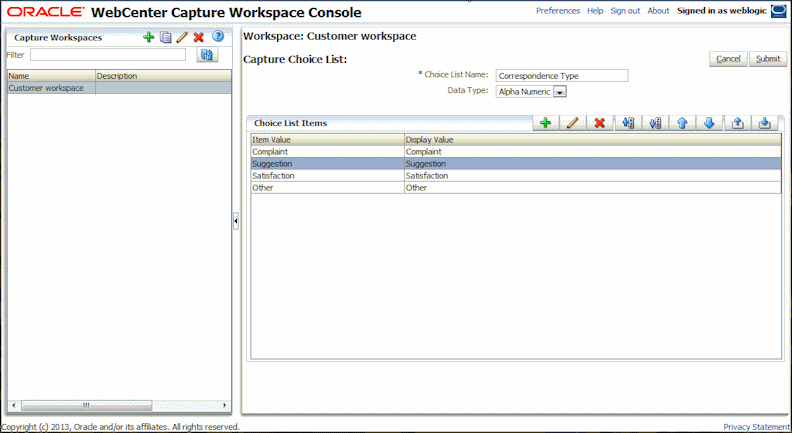The image size is (792, 433).
Task: Open help for Capture Workspaces panel
Action: tap(218, 36)
